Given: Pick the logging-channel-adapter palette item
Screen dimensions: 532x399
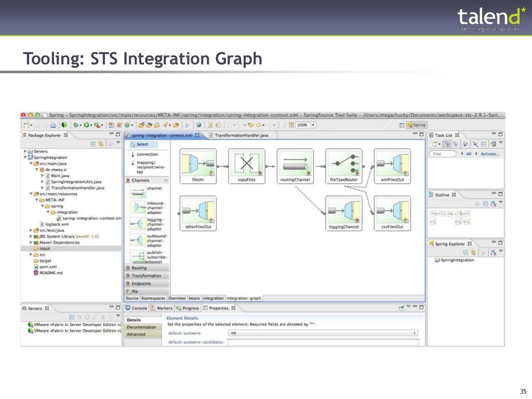Looking at the screenshot, I should click(147, 224).
